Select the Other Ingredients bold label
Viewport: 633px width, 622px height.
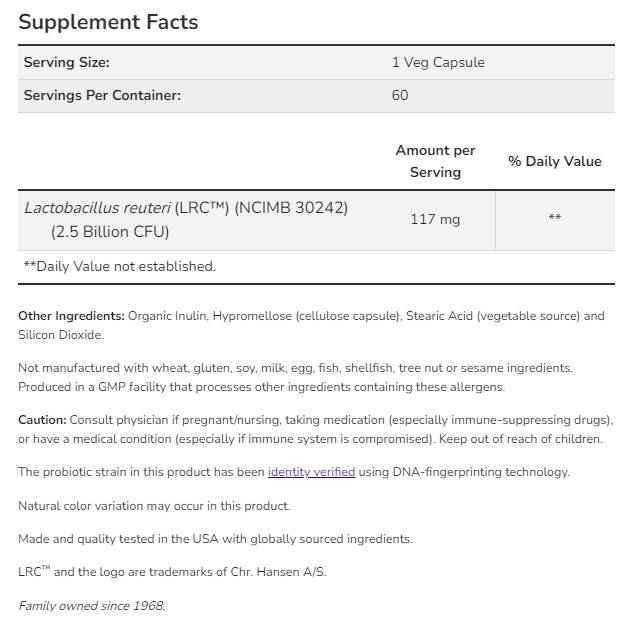coord(71,316)
